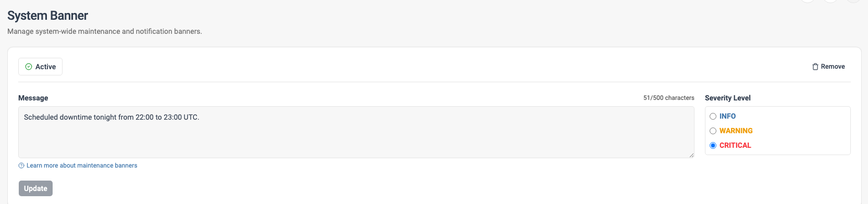Toggle the Active banner status button
868x204 pixels.
click(40, 67)
